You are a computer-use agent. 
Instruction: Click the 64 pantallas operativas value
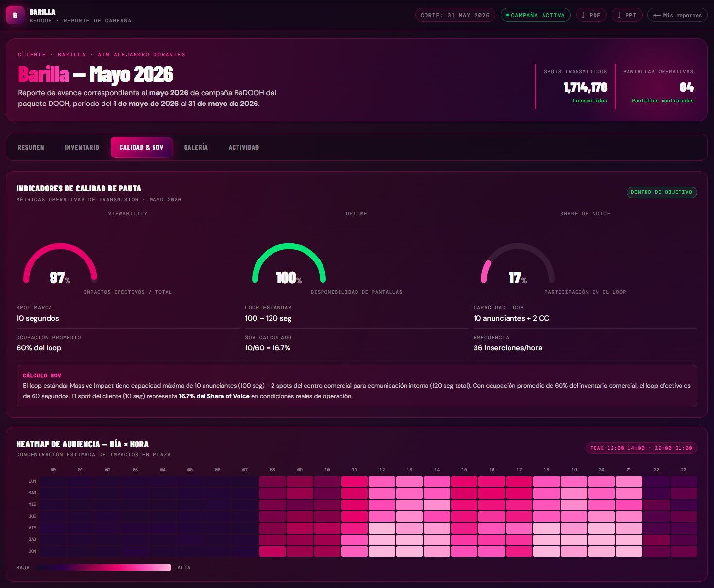(x=686, y=87)
